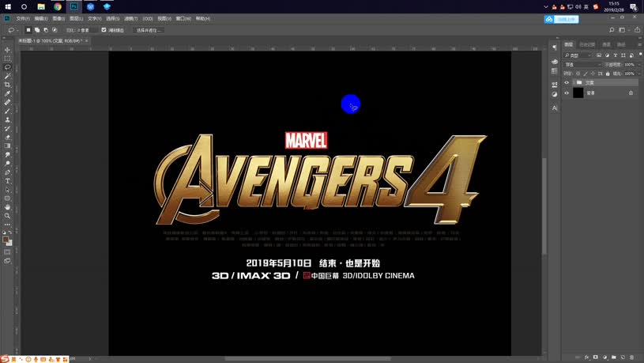Select the Path Selection tool
The height and width of the screenshot is (363, 644).
point(7,190)
